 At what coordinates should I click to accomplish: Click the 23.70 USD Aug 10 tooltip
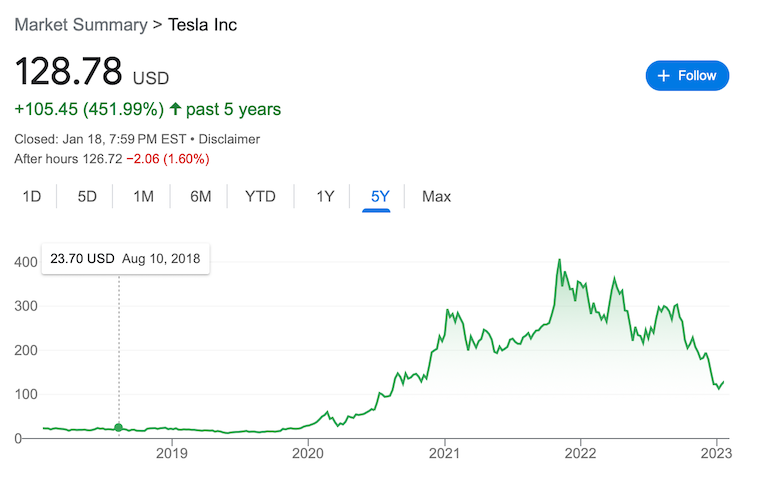(x=125, y=258)
